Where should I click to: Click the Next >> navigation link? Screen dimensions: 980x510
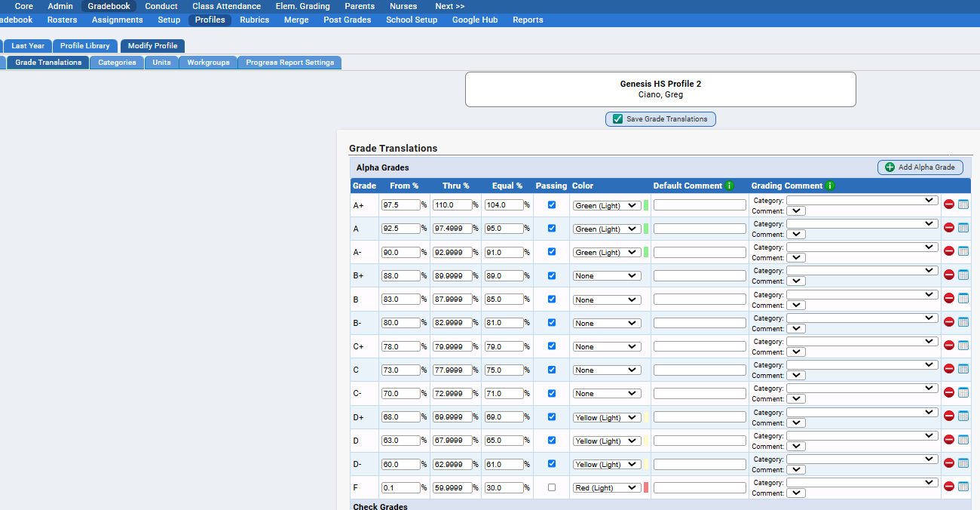(450, 6)
